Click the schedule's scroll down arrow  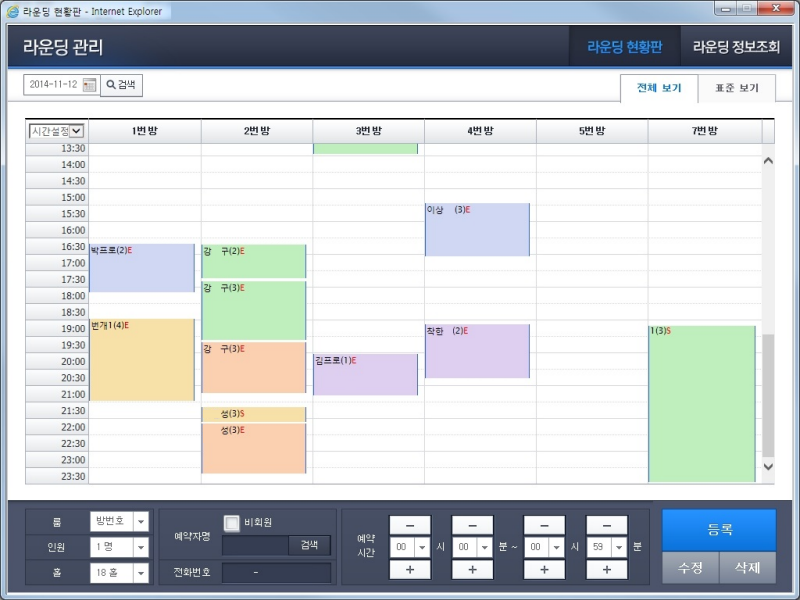768,467
